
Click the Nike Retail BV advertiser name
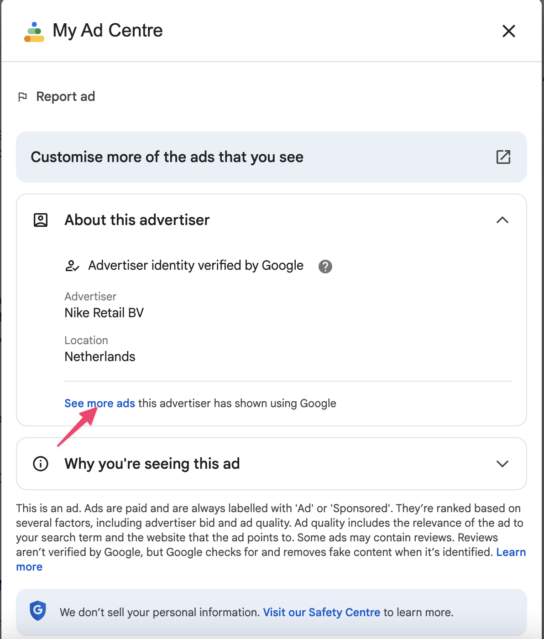pyautogui.click(x=104, y=313)
